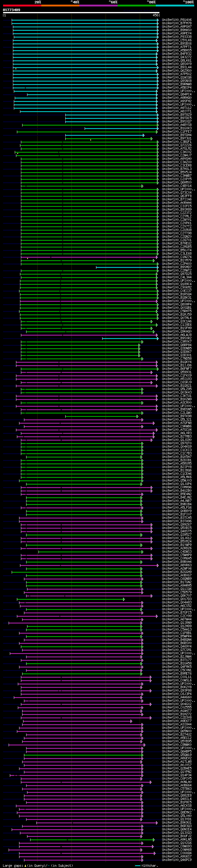Select the AV773409 query label
Screen dimensions: 197x868
[x=11, y=10]
